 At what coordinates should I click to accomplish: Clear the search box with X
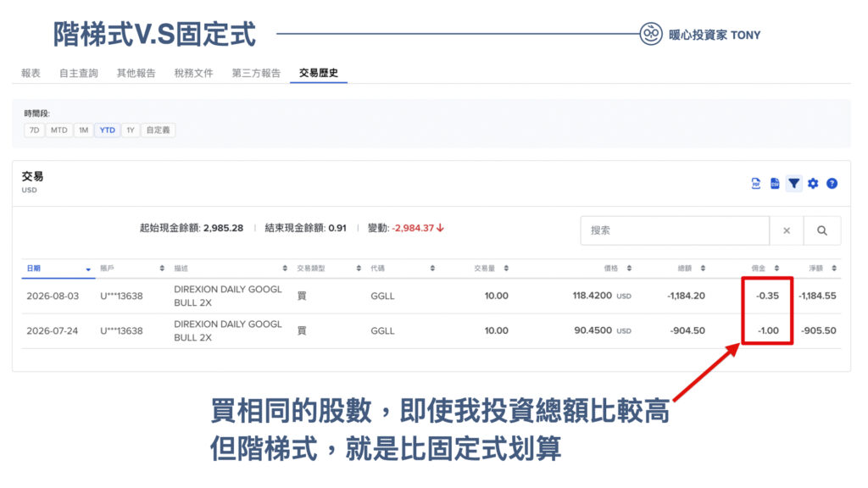tap(787, 230)
